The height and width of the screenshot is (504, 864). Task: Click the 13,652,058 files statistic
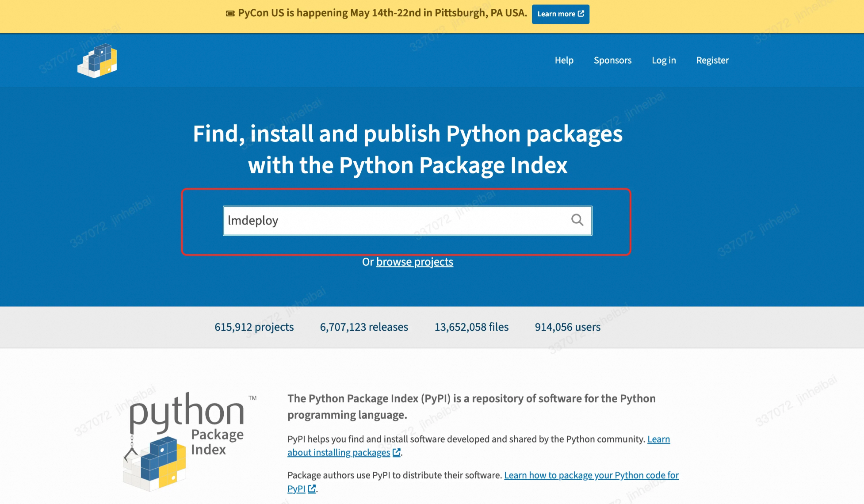(471, 327)
